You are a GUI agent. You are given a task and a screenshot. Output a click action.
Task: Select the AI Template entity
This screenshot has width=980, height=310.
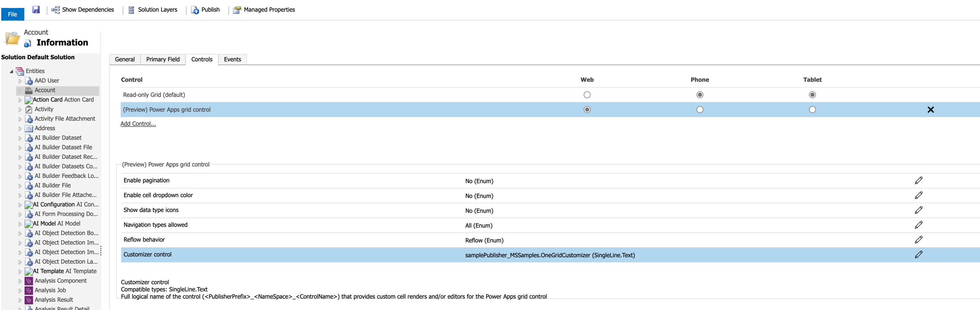coord(65,271)
